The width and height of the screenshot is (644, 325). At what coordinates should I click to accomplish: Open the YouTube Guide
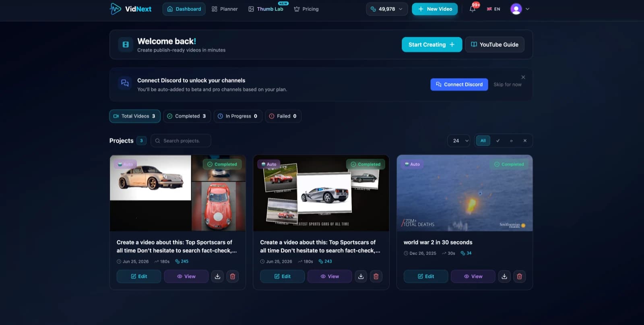click(495, 45)
